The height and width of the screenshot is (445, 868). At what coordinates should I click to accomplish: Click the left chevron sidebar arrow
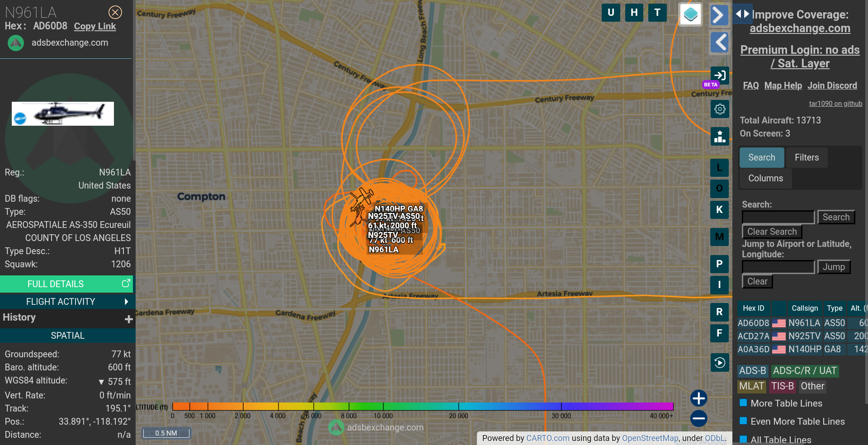coord(719,43)
